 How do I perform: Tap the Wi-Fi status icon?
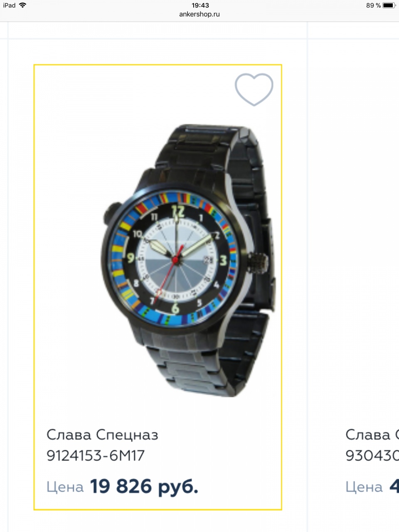point(22,5)
